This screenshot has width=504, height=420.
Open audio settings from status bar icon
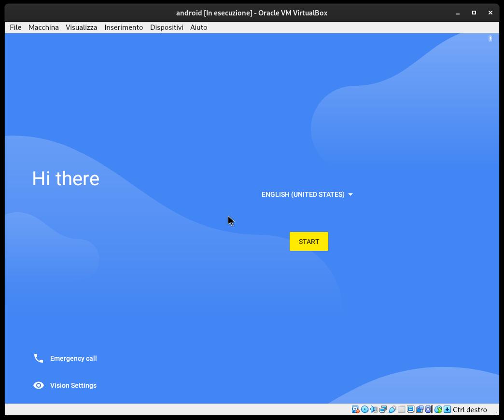click(x=374, y=409)
